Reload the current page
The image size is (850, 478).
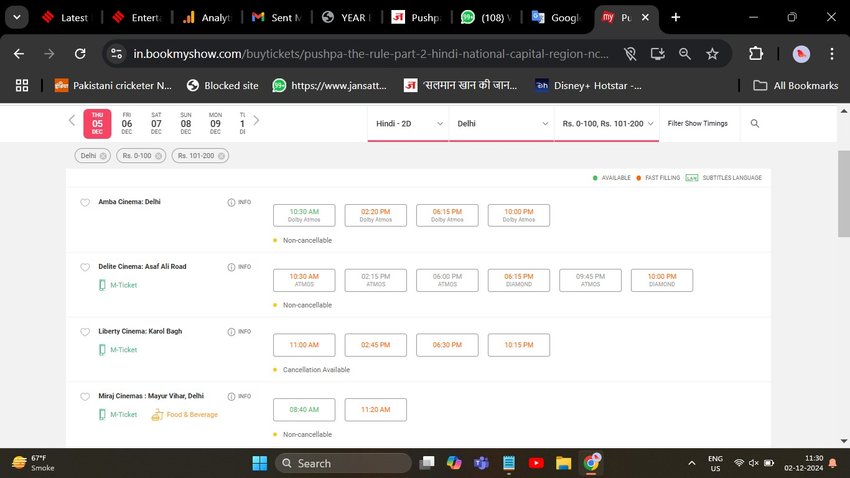click(80, 54)
